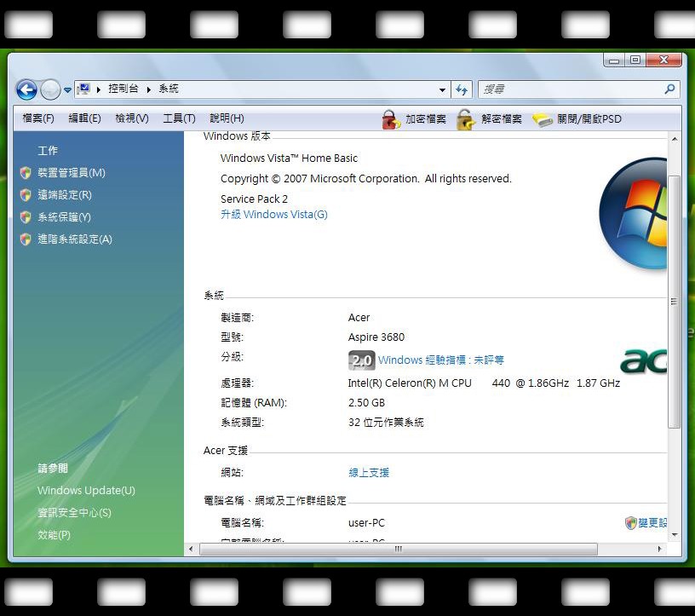This screenshot has height=616, width=695.
Task: Click vertical scrollbar up arrow
Action: tap(675, 139)
